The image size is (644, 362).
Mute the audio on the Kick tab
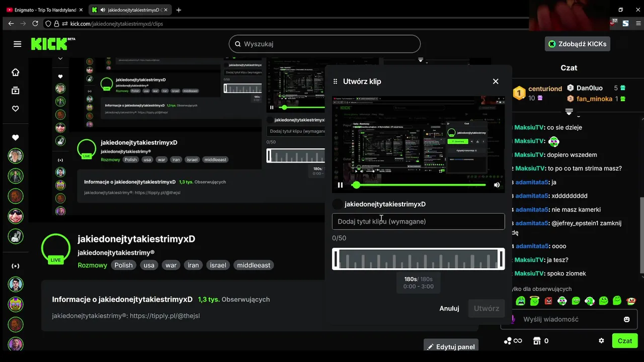(103, 10)
